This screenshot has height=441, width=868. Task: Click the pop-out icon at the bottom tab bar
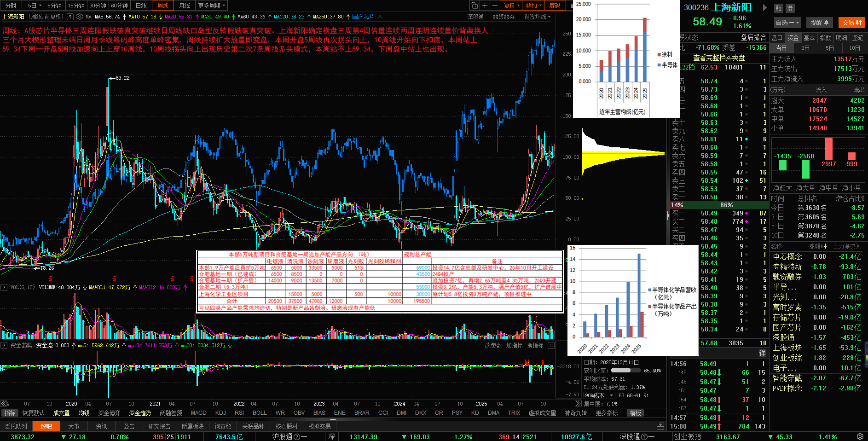[660, 426]
